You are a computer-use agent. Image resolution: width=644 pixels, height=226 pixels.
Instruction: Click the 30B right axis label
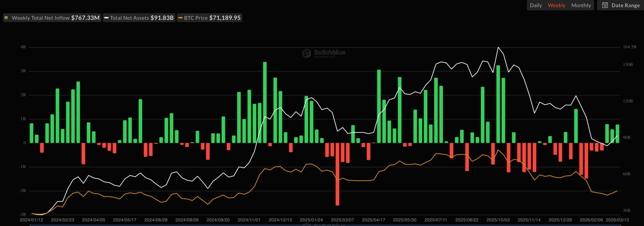[x=627, y=210]
